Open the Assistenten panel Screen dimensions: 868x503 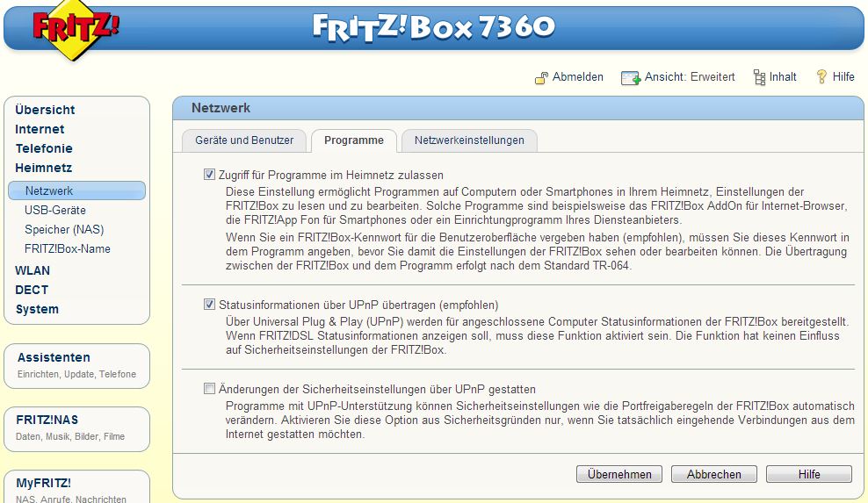[77, 366]
